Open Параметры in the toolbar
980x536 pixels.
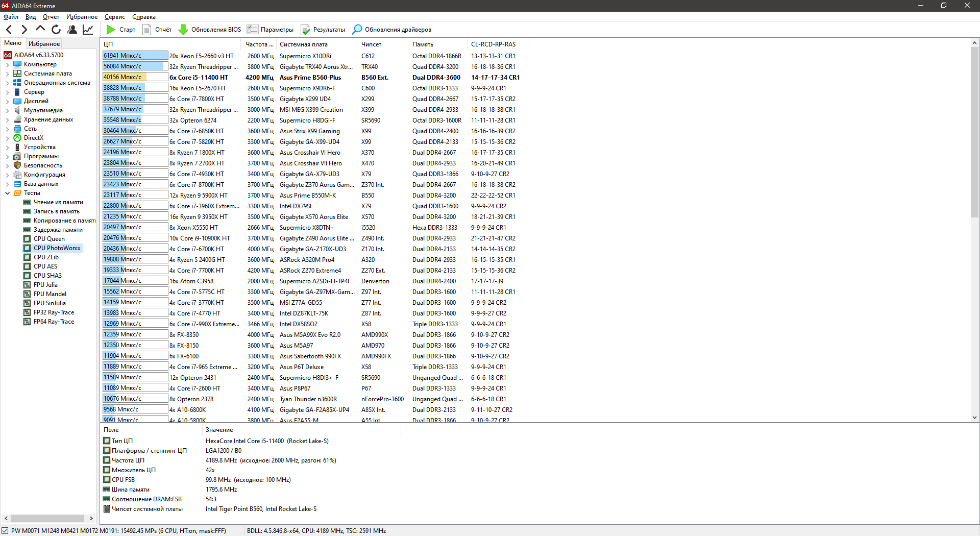click(x=271, y=30)
